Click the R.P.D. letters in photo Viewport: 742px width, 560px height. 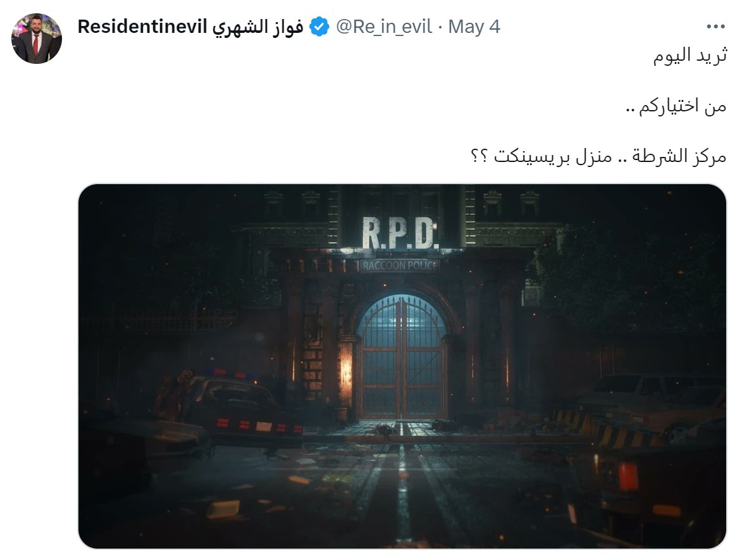click(x=400, y=233)
